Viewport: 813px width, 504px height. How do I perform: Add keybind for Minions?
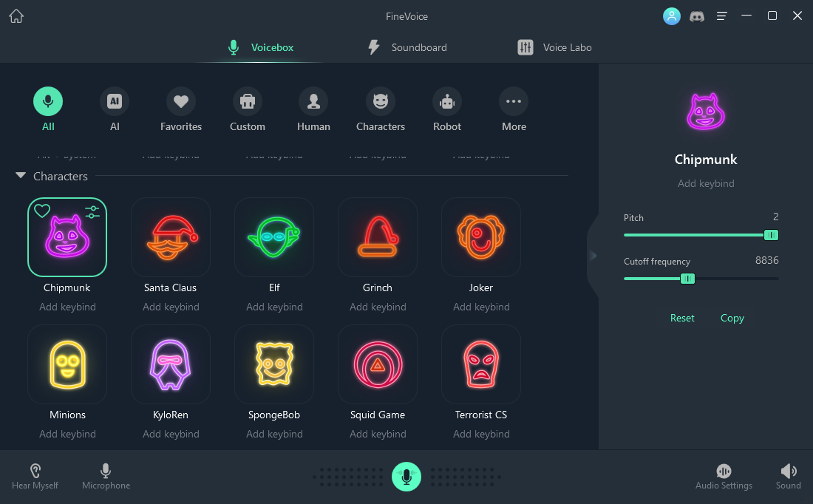(x=67, y=434)
